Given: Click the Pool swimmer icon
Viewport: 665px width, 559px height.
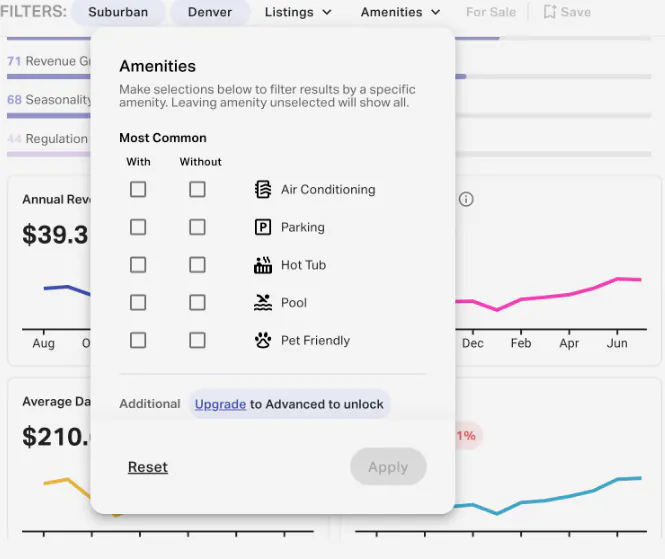Looking at the screenshot, I should point(263,303).
